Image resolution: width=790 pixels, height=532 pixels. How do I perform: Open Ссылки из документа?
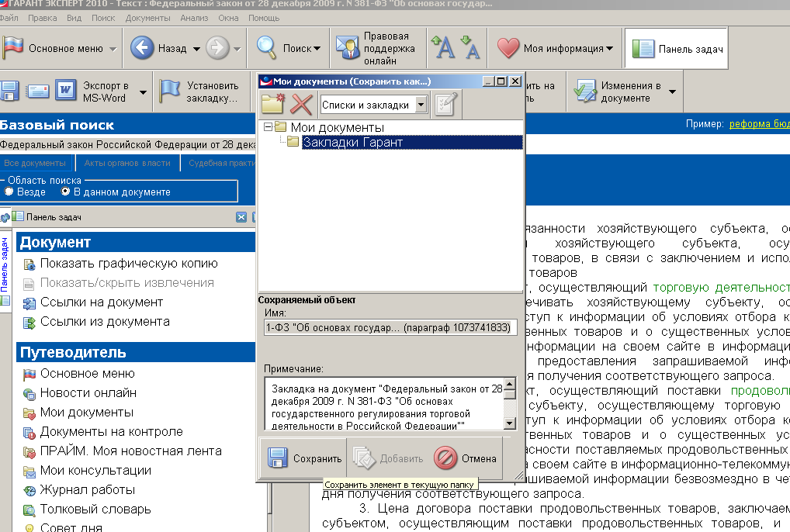coord(105,322)
